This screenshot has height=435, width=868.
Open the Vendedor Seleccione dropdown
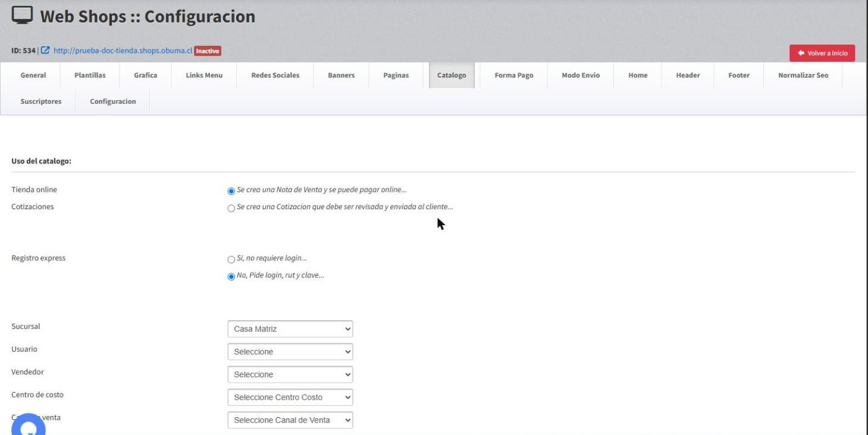coord(290,374)
